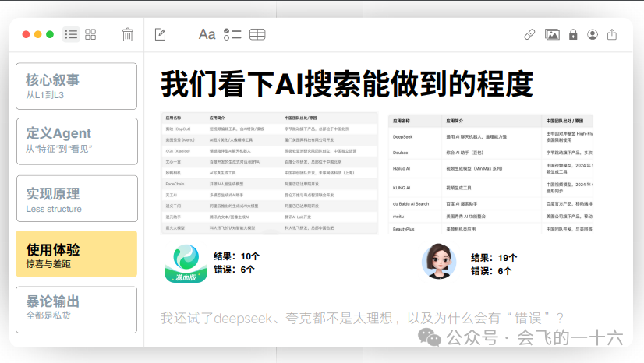Viewport: 644px width, 363px height.
Task: Click the 错误：6个 text under 结果：19个
Action: point(491,271)
